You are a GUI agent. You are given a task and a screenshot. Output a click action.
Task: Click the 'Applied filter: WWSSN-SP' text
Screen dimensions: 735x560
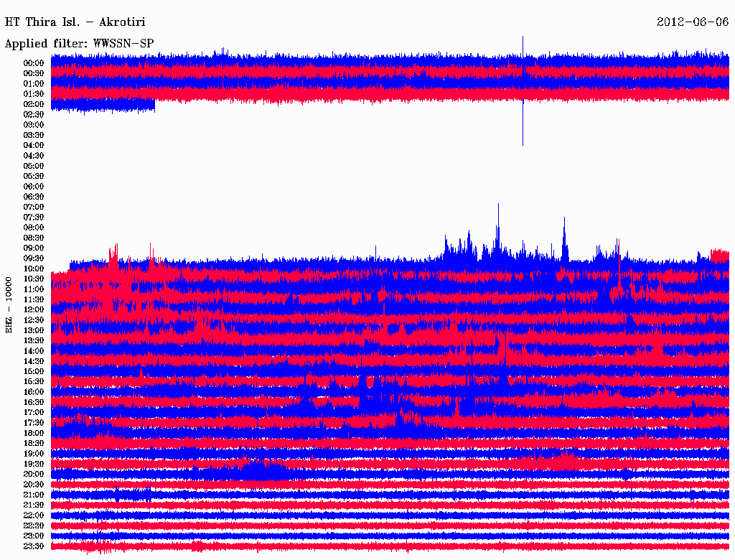79,44
